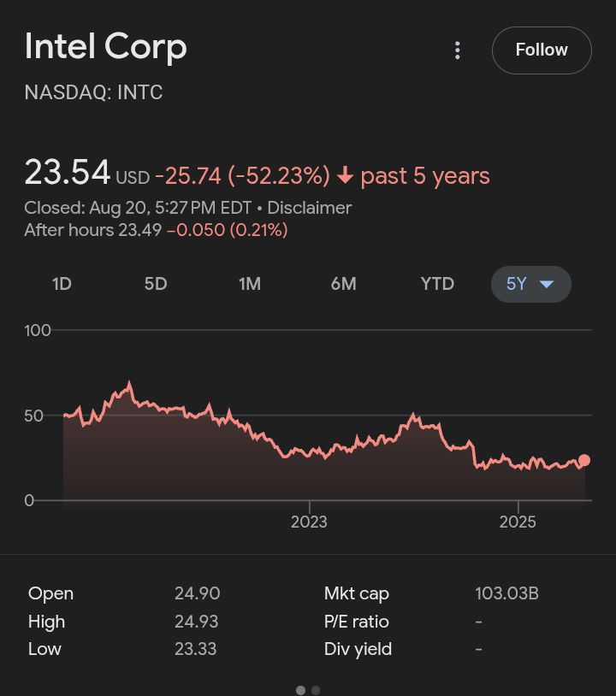Click the Mkt cap label
This screenshot has width=616, height=696.
[356, 593]
